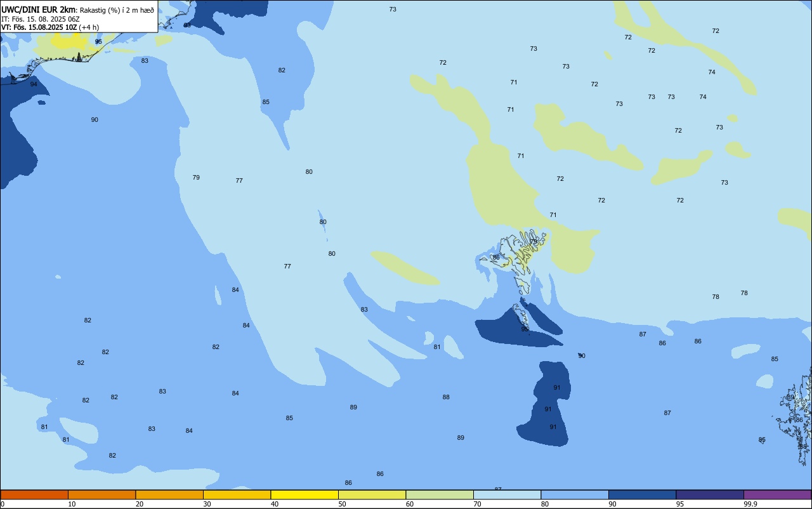
Task: Click the 40–50% bright yellow legend swatch
Action: click(304, 494)
